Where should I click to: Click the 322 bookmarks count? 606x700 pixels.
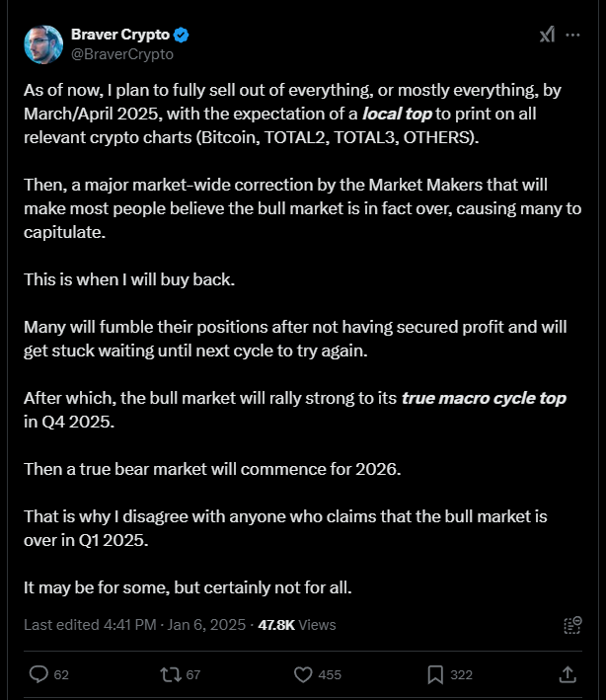tap(461, 674)
